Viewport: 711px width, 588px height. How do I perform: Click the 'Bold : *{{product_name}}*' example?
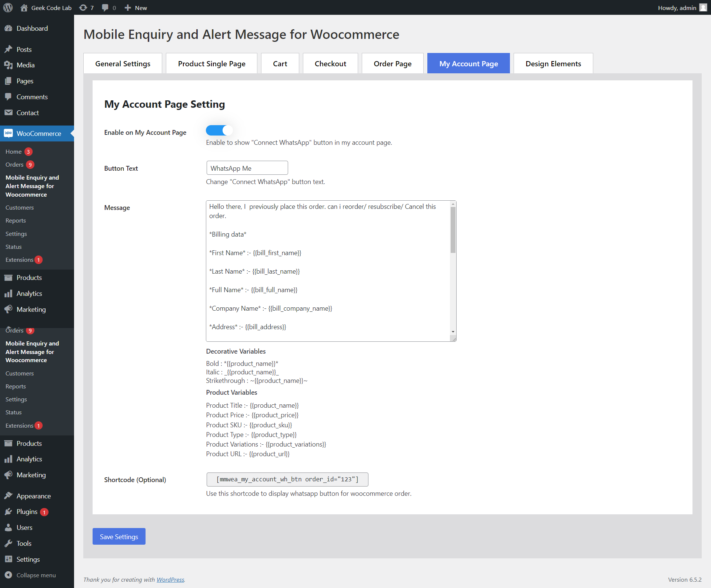click(242, 364)
